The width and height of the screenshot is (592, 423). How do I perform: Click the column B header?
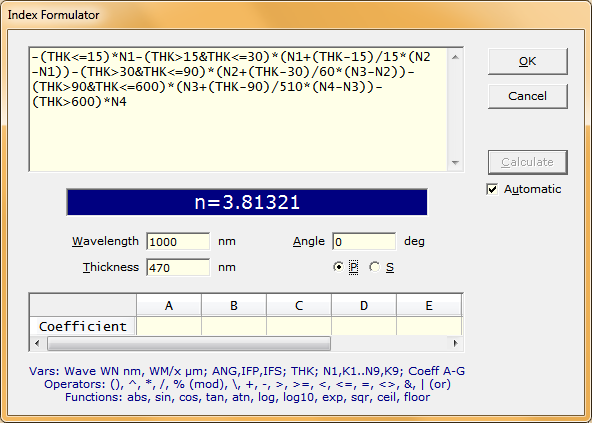(234, 305)
